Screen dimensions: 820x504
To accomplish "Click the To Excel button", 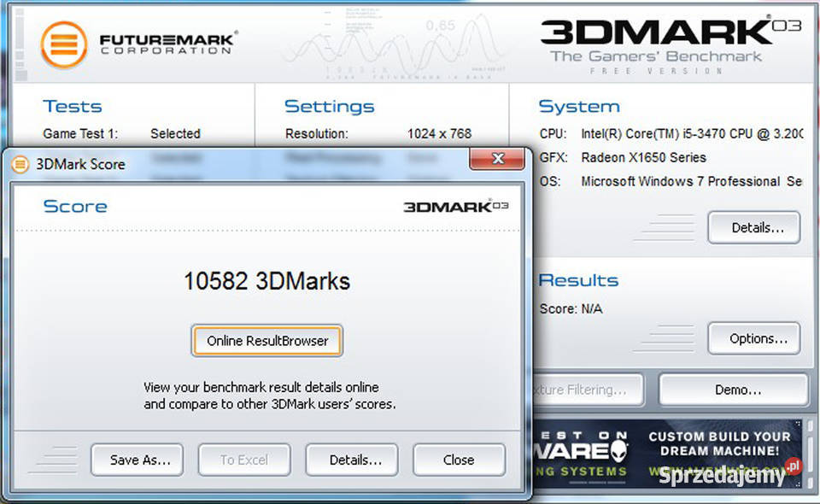I will click(244, 460).
